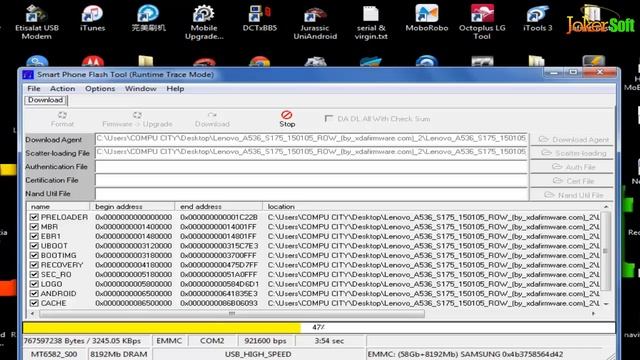Open the Window menu
Image resolution: width=640 pixels, height=360 pixels.
pyautogui.click(x=140, y=89)
